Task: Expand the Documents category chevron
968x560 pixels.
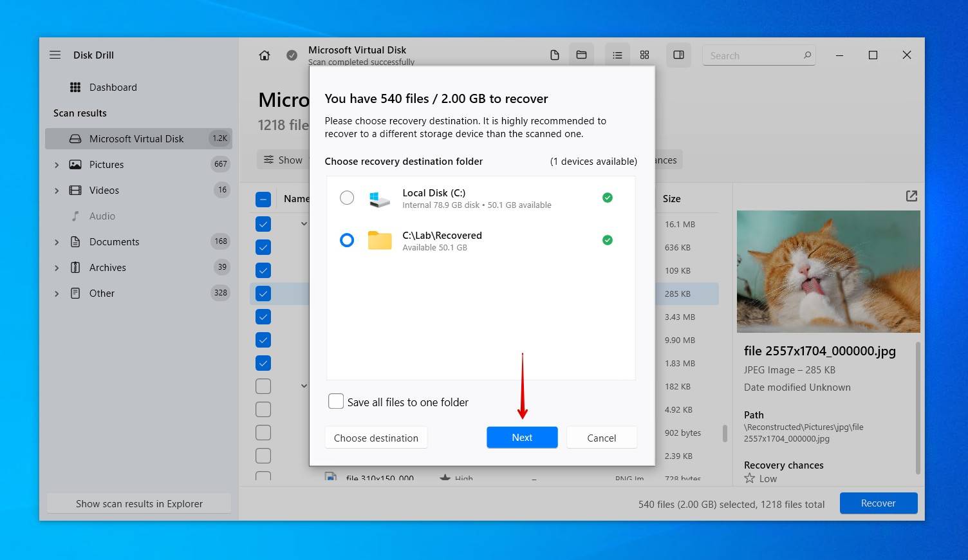Action: [57, 242]
